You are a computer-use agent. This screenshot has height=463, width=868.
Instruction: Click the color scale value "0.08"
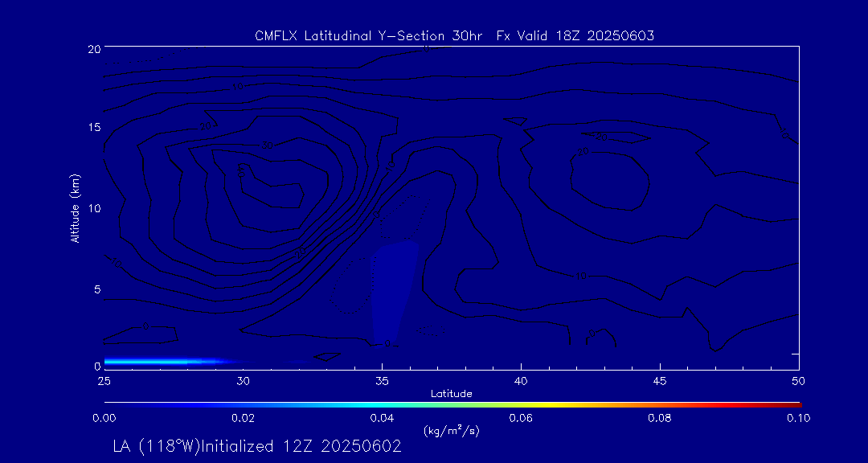point(660,418)
